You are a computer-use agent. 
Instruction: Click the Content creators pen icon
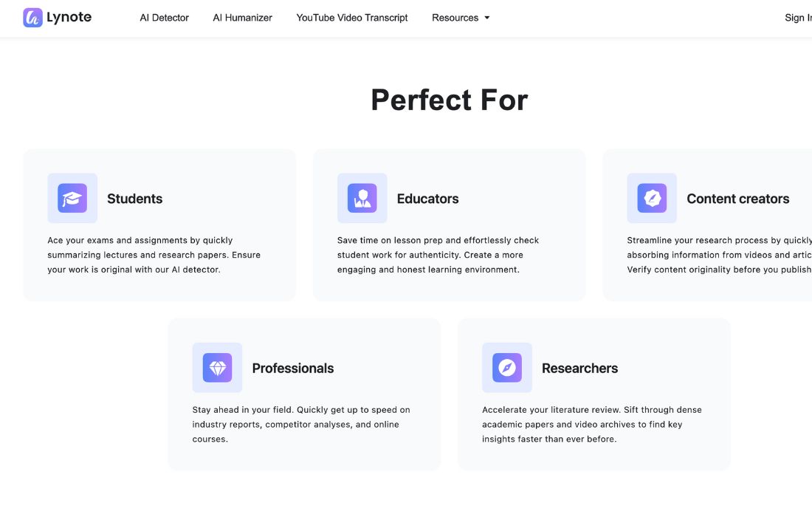(652, 198)
